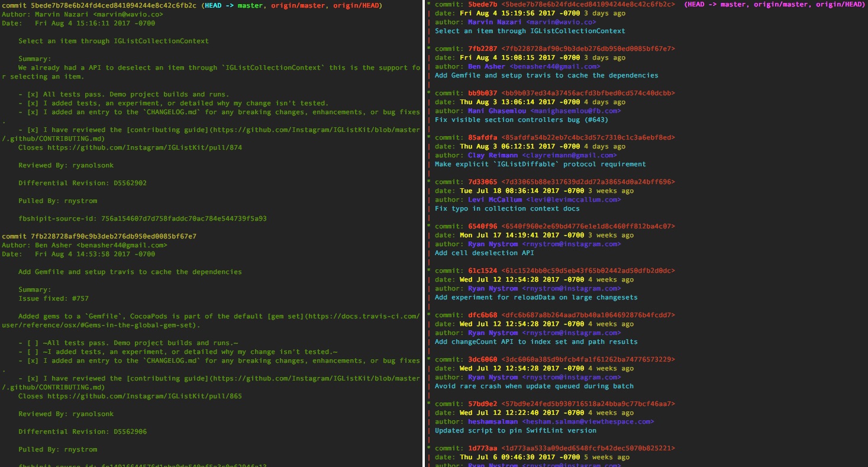Click short hash 6540f96
The image size is (868, 467).
[x=482, y=226]
